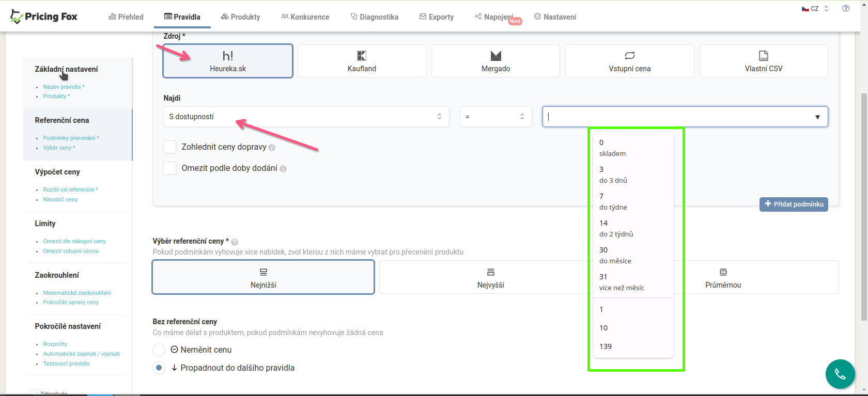Open Testovací pravidlo link
Screen dimensions: 868x396
[66, 363]
